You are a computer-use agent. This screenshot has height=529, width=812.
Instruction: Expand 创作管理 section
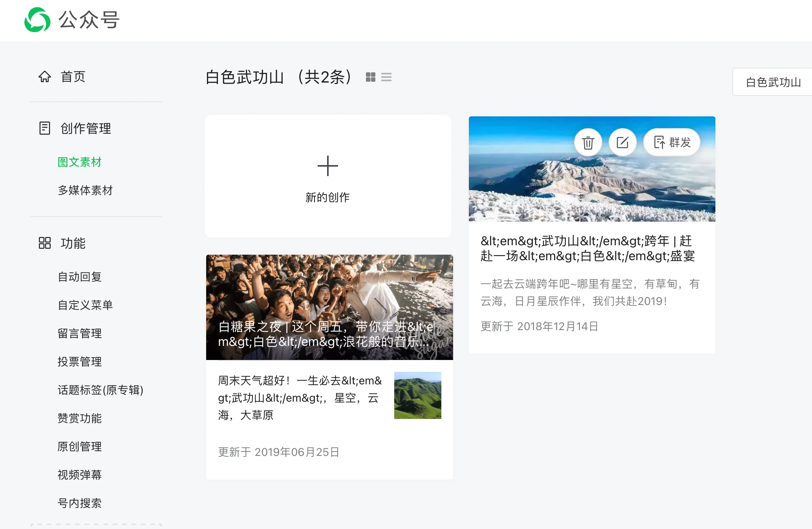pyautogui.click(x=85, y=128)
